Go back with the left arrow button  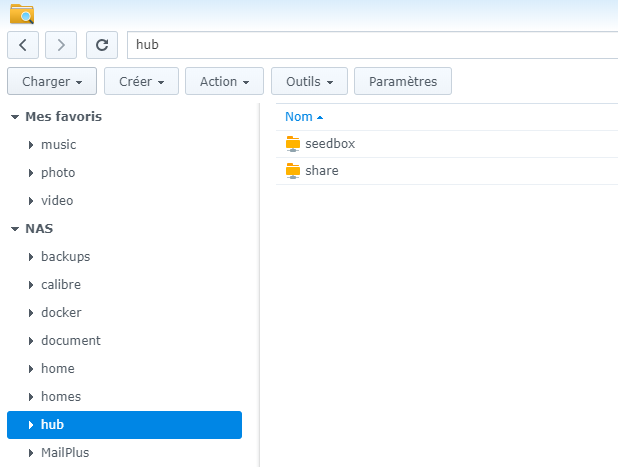tap(23, 45)
